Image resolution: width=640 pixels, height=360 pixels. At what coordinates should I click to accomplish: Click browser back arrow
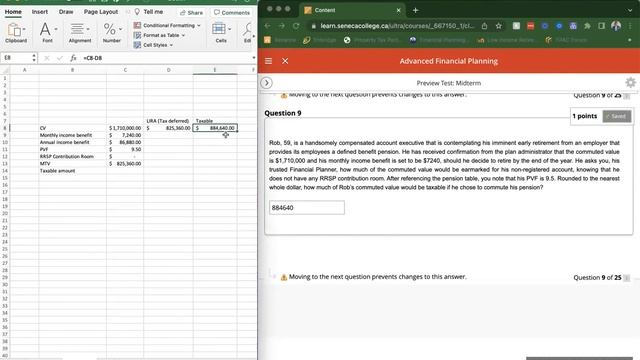click(x=267, y=26)
